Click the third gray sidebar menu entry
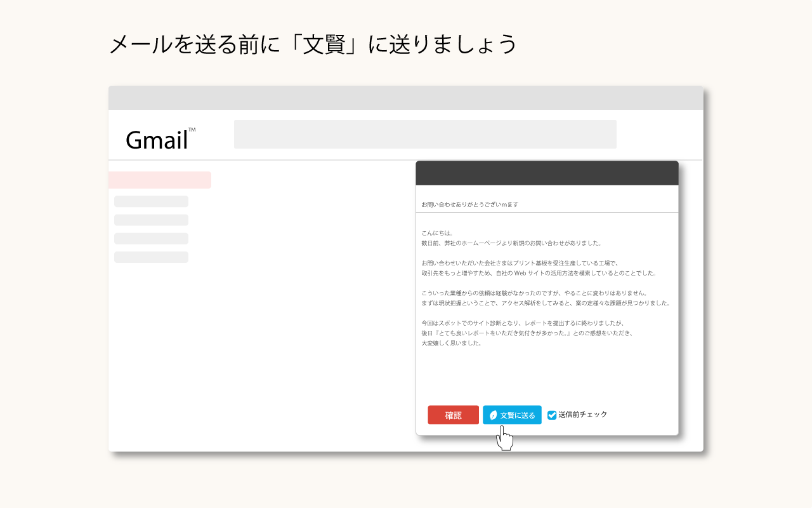The image size is (812, 508). pyautogui.click(x=151, y=238)
